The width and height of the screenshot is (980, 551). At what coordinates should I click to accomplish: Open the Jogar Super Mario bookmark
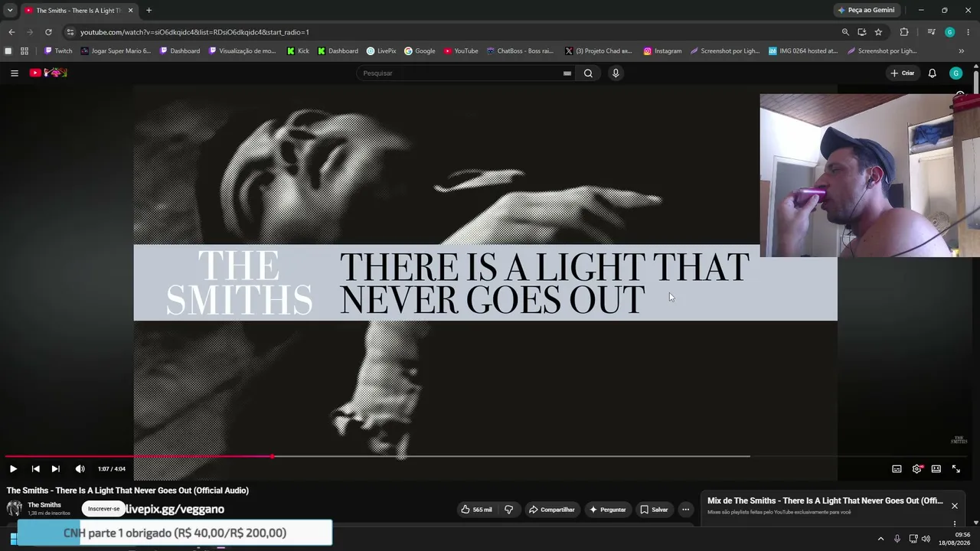click(116, 51)
